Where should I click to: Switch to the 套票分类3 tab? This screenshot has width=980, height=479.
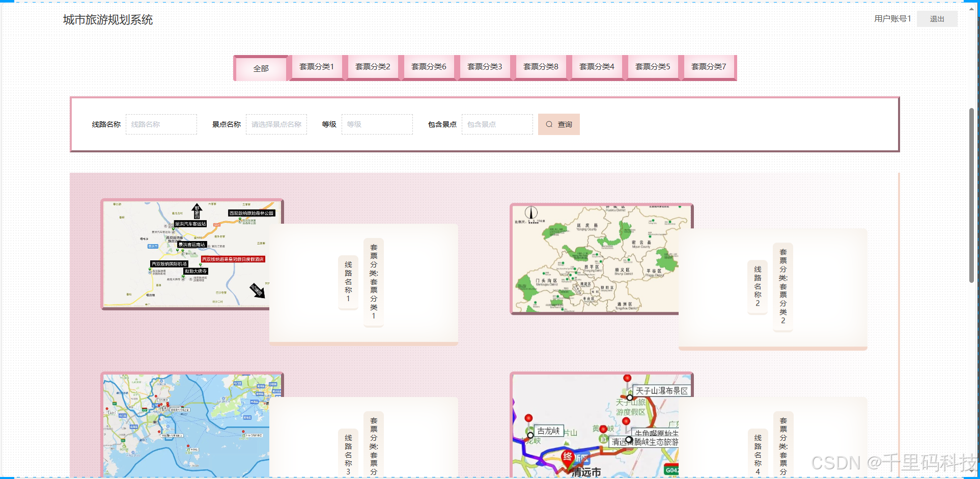click(x=485, y=67)
